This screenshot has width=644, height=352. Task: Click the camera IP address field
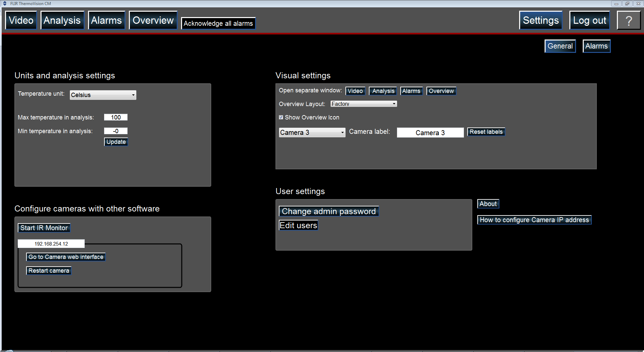[51, 244]
